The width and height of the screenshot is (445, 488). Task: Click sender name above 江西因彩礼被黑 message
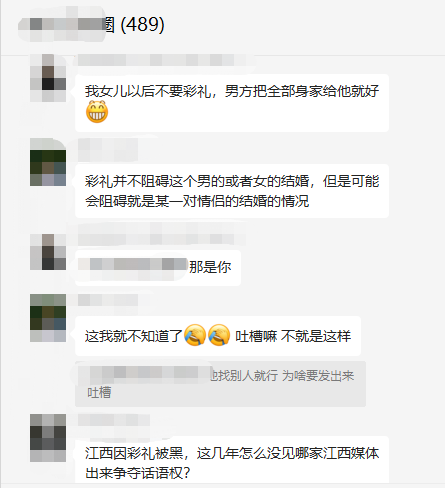(x=113, y=421)
